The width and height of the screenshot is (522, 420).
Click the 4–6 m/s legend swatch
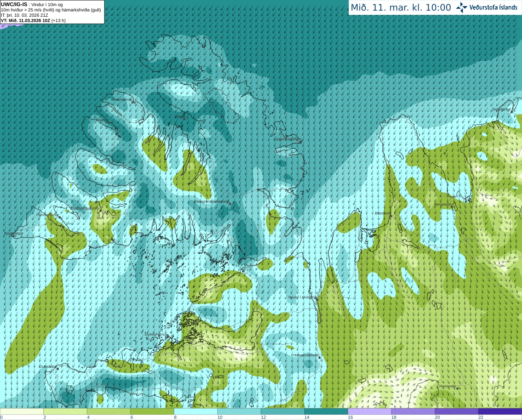click(108, 411)
